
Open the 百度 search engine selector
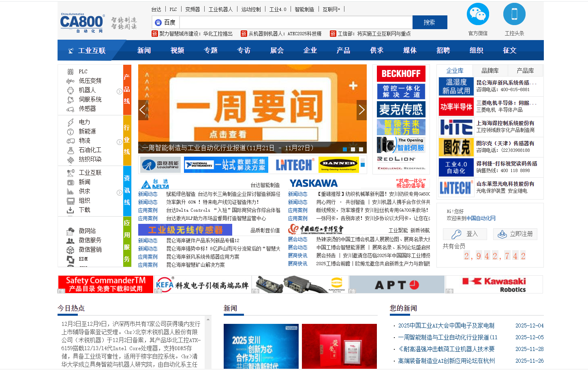[x=166, y=22]
